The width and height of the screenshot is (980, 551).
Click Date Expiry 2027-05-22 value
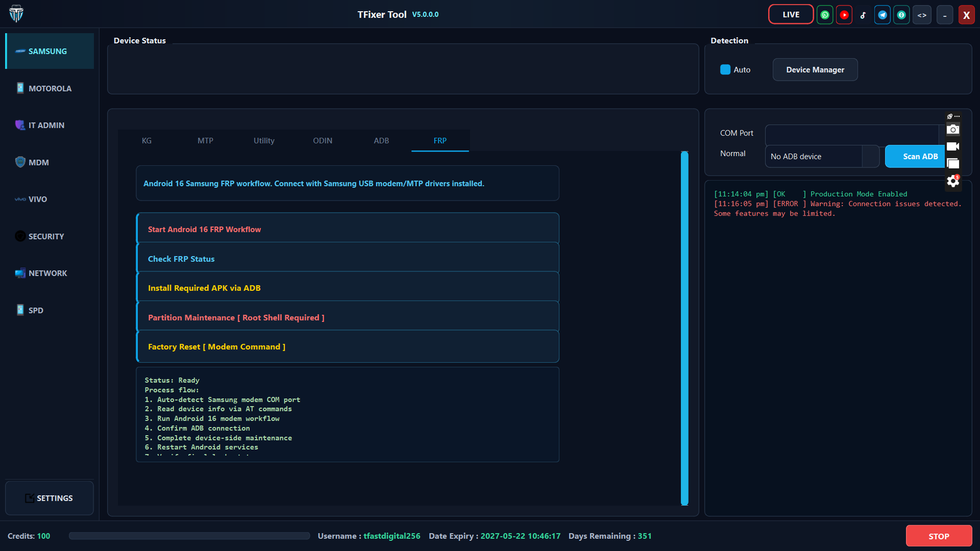pos(520,536)
